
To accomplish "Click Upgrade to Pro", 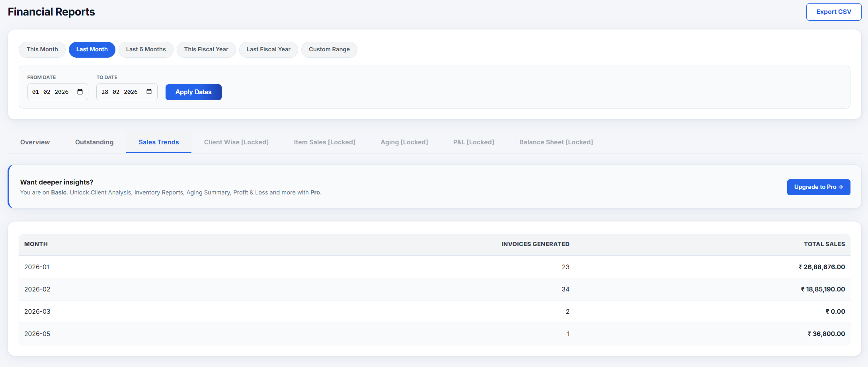I will 819,187.
